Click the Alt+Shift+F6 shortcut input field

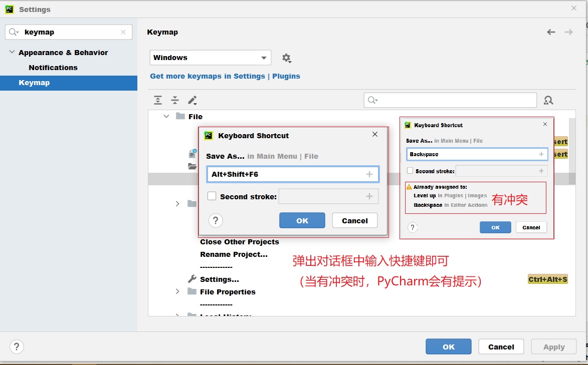point(286,174)
